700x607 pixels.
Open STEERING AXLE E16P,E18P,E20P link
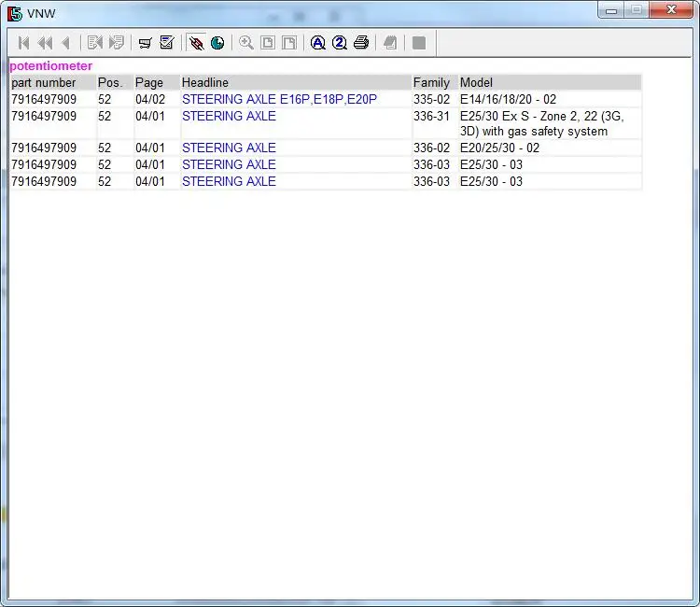(279, 99)
